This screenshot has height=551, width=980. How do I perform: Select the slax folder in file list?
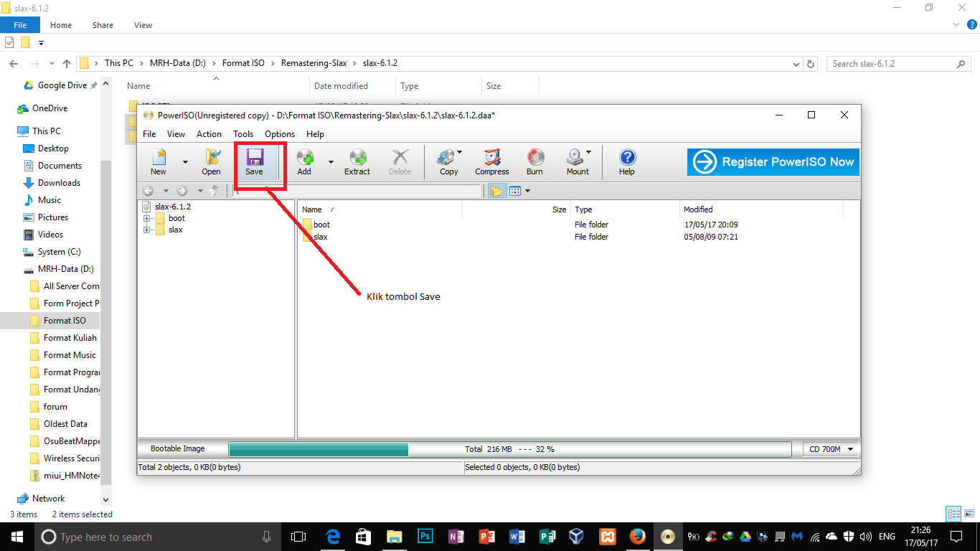tap(315, 237)
